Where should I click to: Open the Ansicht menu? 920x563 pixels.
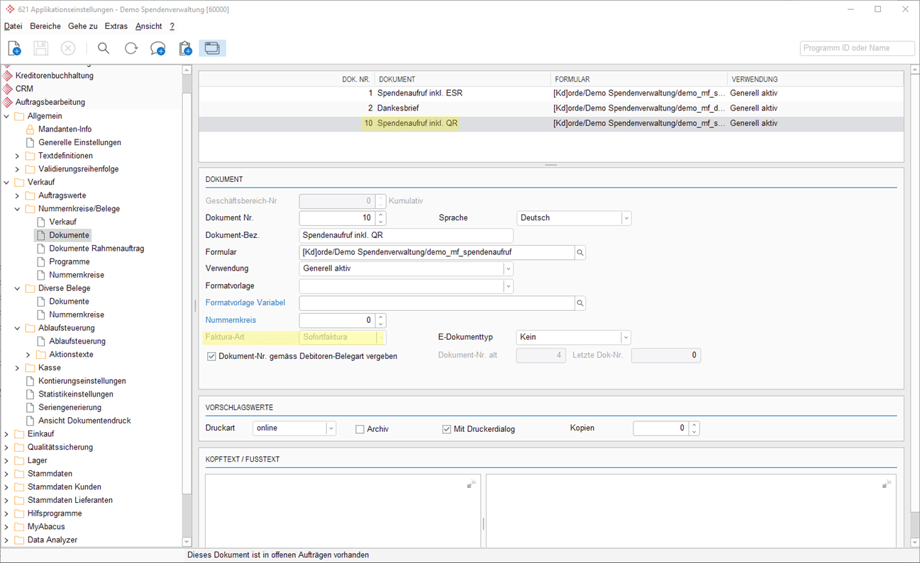[x=148, y=26]
